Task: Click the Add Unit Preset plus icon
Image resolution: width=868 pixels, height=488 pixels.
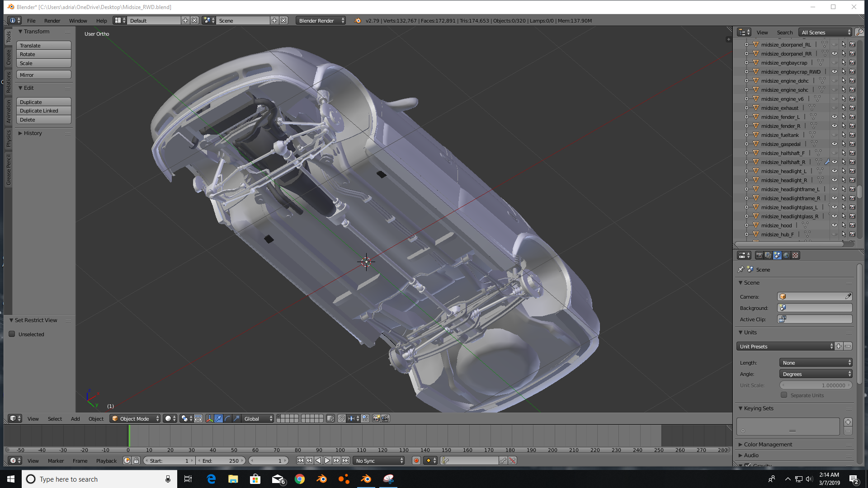Action: [x=839, y=346]
